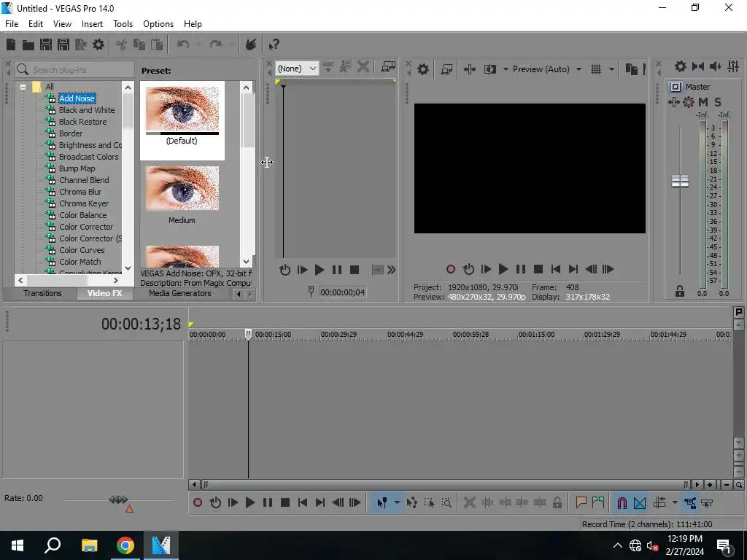Click the Rate scrub control slider
747x560 pixels.
click(x=118, y=499)
